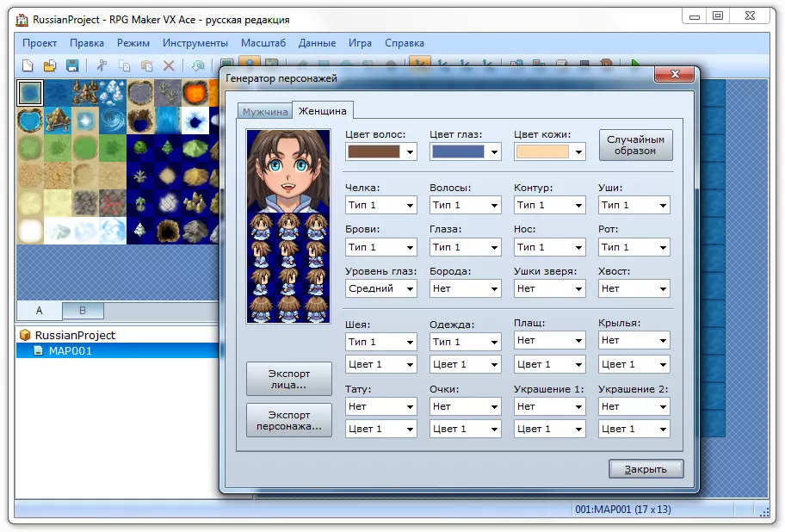Choose the heart-shaped pond tile

coord(30,121)
